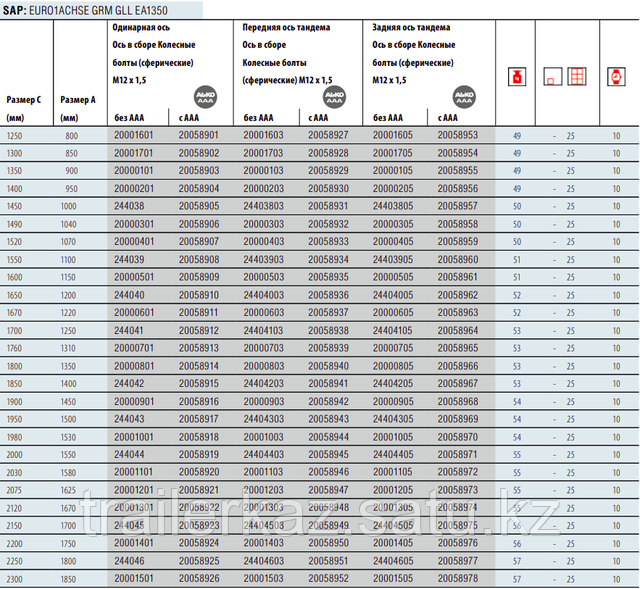Click weight value 52 in 1650 row

click(517, 296)
